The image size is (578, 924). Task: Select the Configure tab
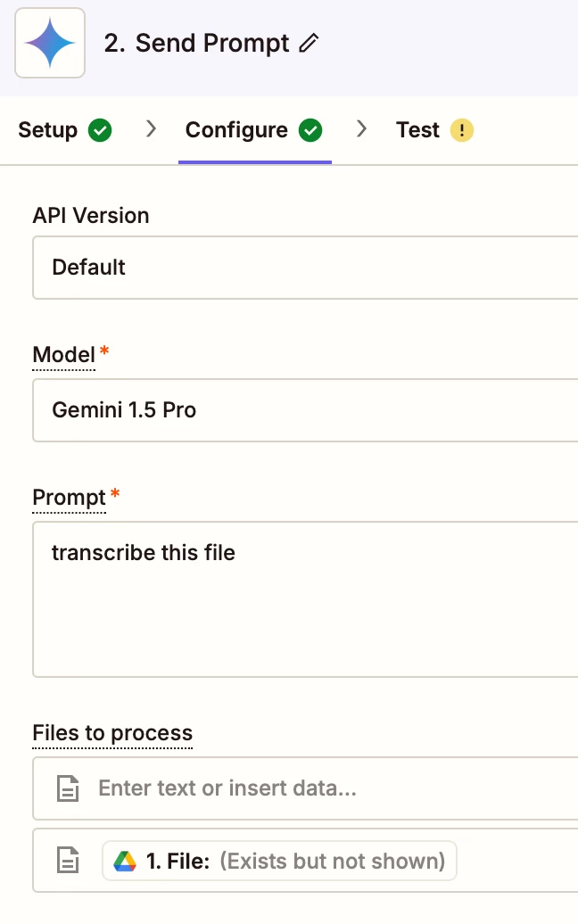254,130
